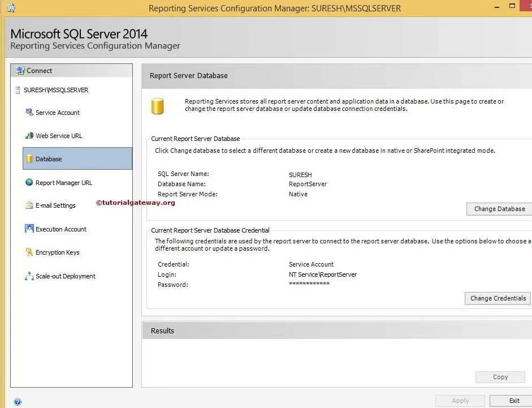Click the Service Account icon

(x=29, y=112)
